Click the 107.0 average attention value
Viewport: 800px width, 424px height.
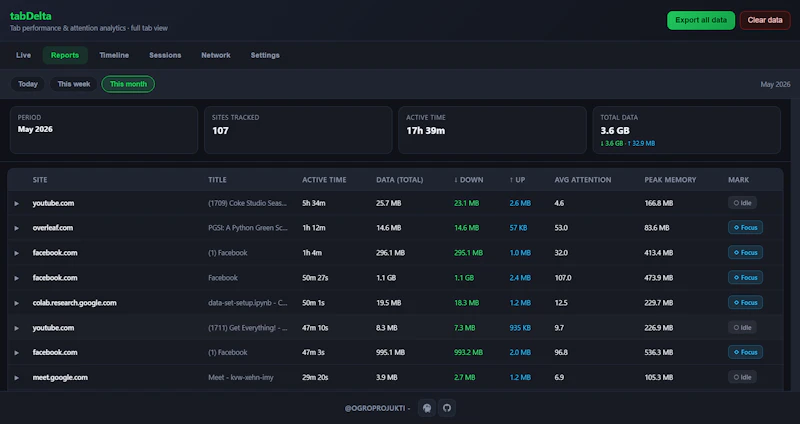[563, 278]
